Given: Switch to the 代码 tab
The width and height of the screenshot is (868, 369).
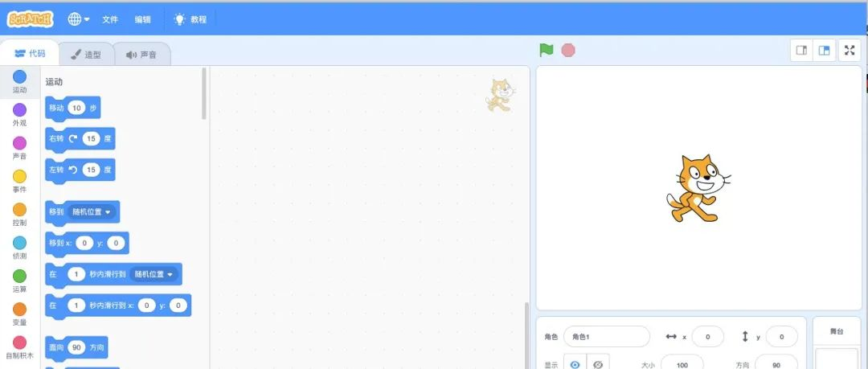Looking at the screenshot, I should tap(30, 54).
